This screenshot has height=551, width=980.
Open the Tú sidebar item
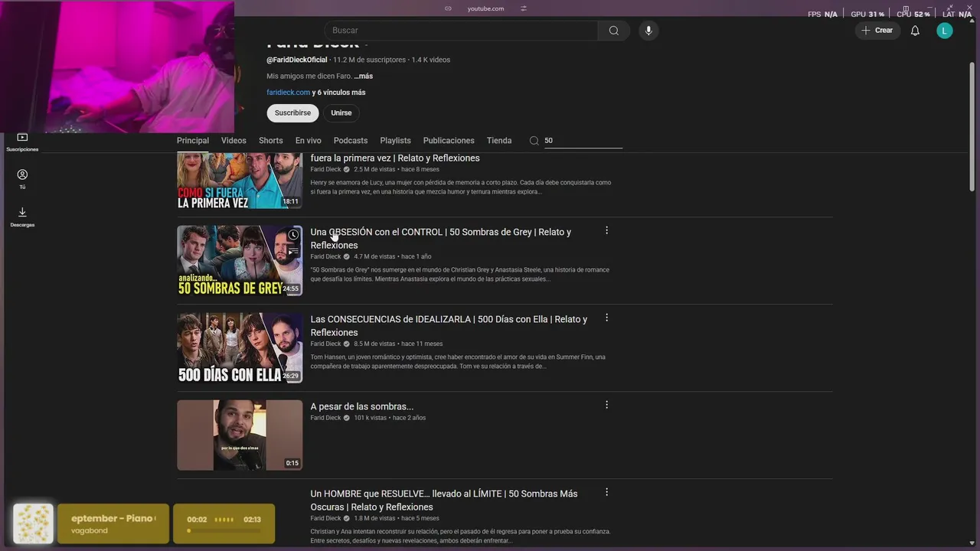pos(22,179)
